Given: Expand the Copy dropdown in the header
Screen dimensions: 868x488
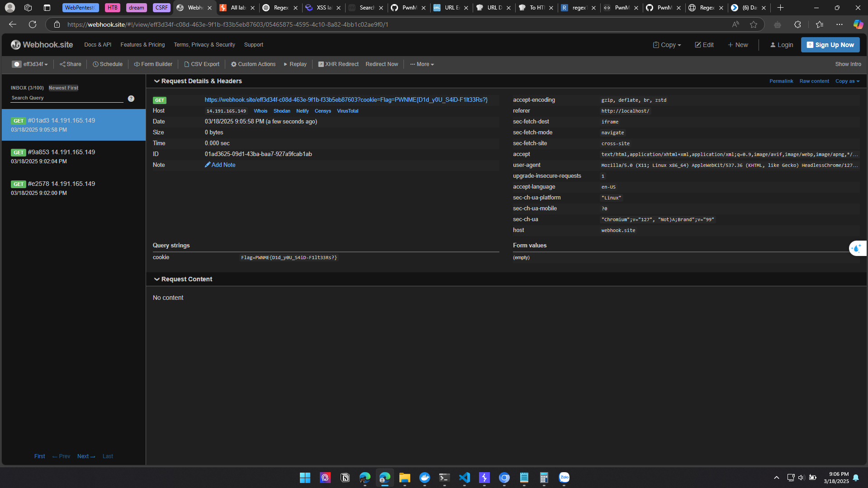Looking at the screenshot, I should click(667, 45).
